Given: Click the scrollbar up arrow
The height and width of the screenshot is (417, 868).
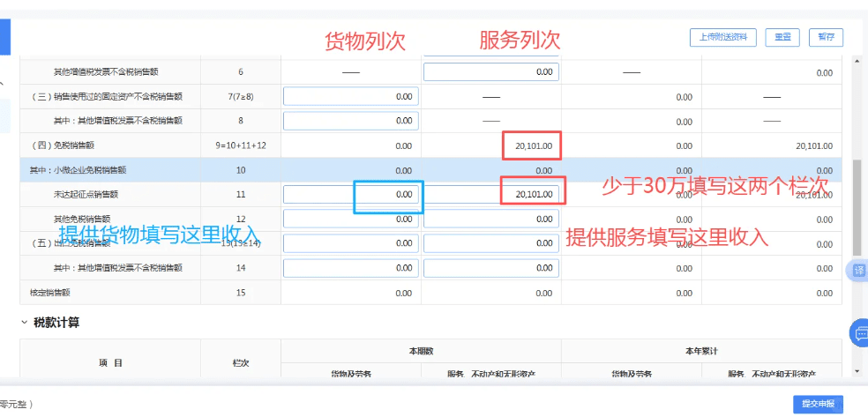Looking at the screenshot, I should 857,62.
